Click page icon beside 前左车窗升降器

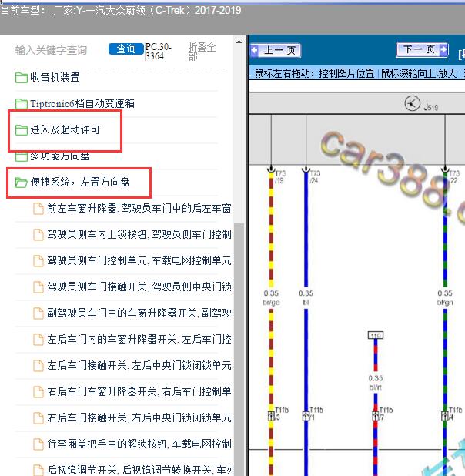(x=38, y=209)
